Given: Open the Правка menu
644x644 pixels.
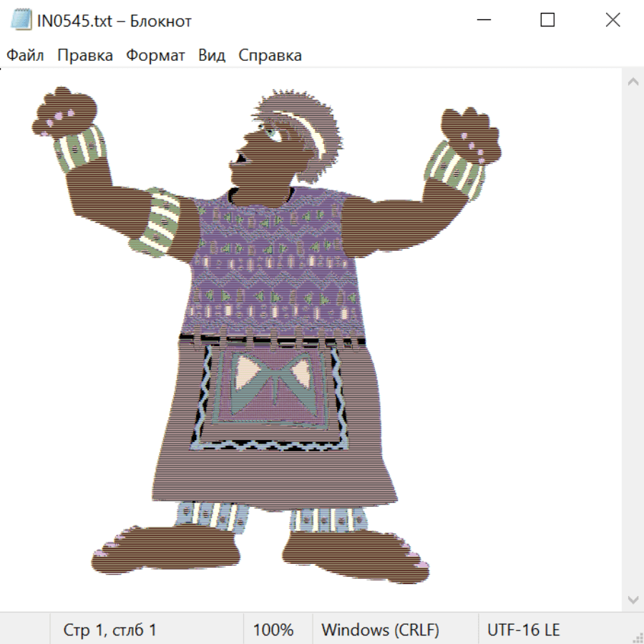Looking at the screenshot, I should [x=84, y=56].
